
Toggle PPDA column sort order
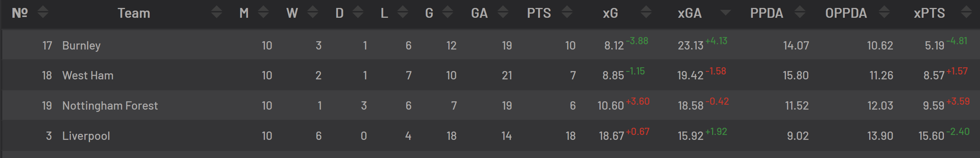[800, 12]
